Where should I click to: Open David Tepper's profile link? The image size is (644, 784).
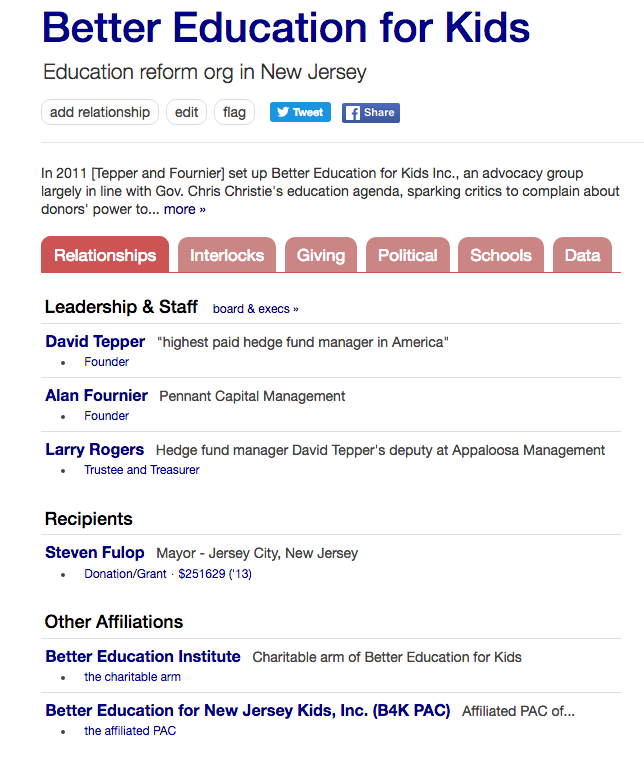[x=95, y=342]
